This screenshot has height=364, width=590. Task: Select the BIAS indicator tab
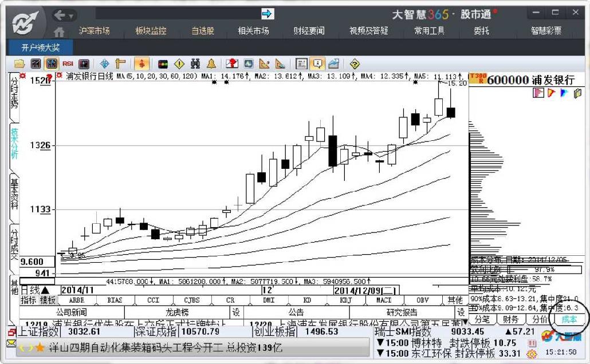[115, 300]
